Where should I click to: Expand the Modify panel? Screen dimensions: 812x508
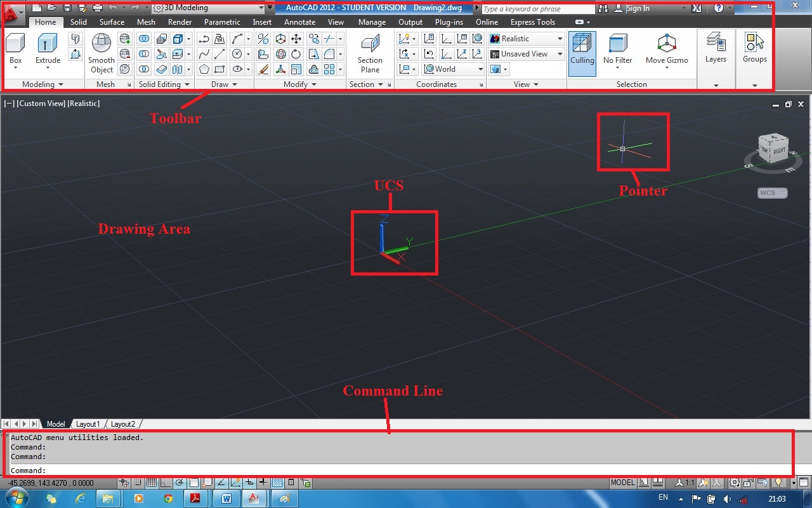[300, 84]
